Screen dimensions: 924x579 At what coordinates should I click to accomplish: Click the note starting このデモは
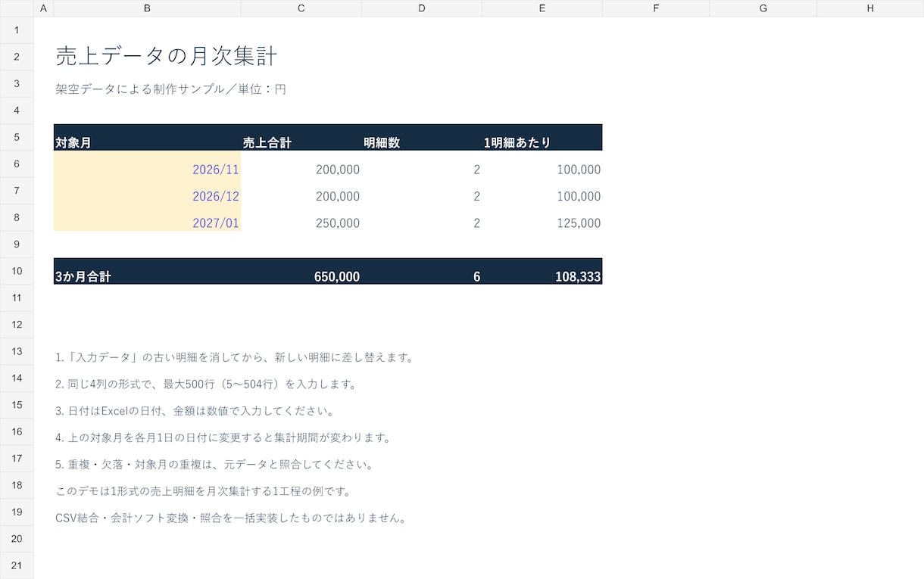[x=204, y=491]
